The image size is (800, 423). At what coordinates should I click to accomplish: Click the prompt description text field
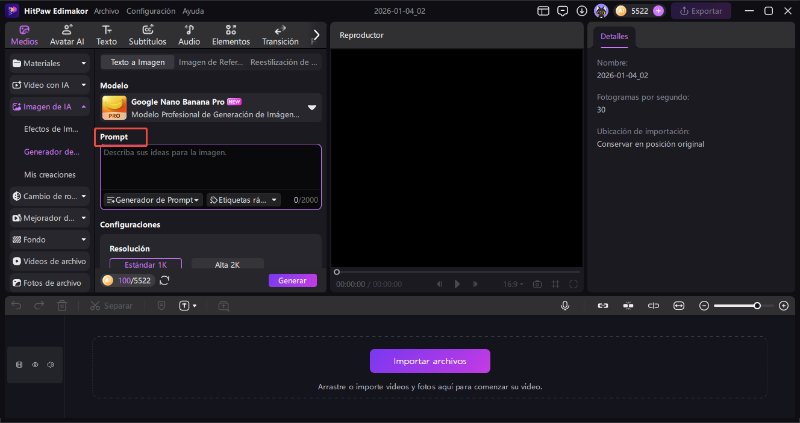210,168
